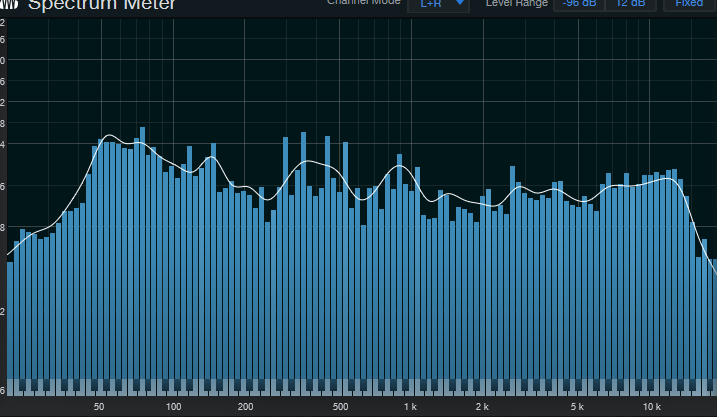The image size is (717, 417).
Task: Click the 5 k frequency axis label
Action: pos(577,406)
